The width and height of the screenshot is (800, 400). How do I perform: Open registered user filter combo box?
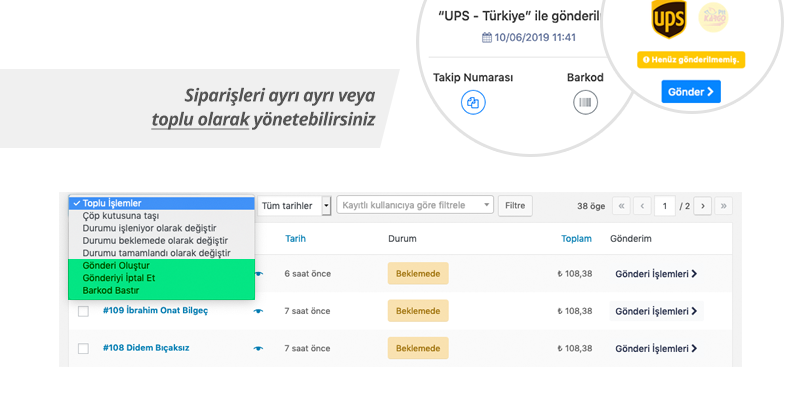[415, 205]
